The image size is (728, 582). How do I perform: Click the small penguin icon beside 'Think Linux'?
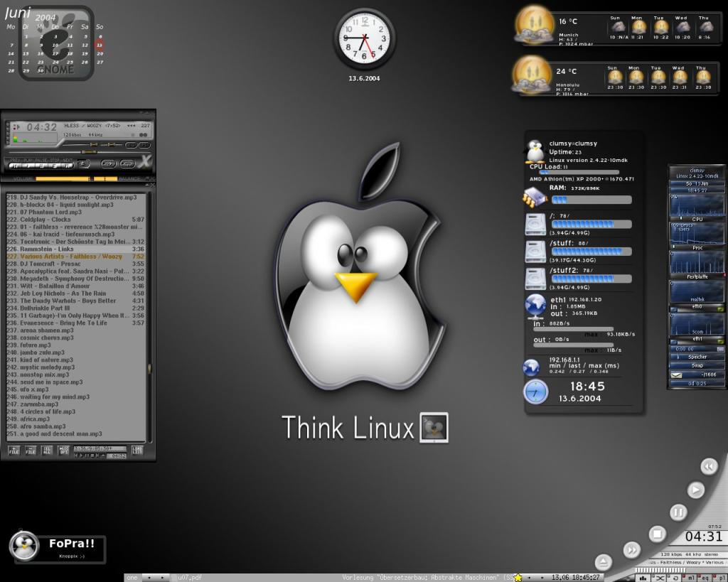(434, 428)
